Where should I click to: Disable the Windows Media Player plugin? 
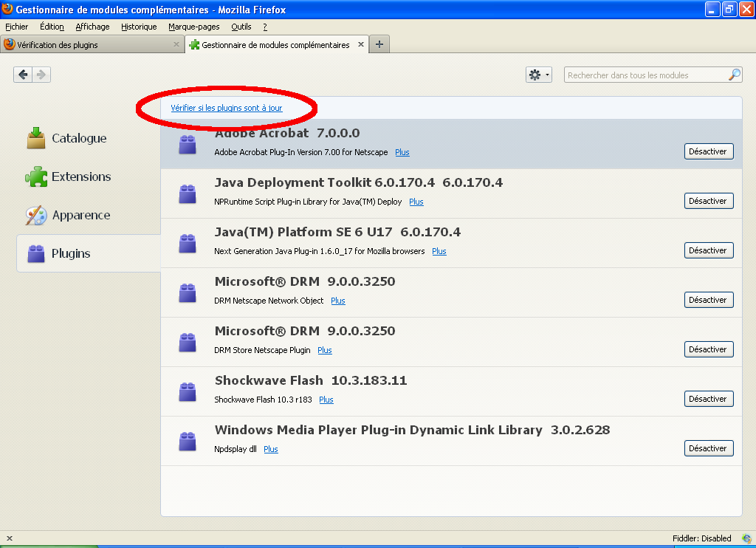click(x=708, y=448)
